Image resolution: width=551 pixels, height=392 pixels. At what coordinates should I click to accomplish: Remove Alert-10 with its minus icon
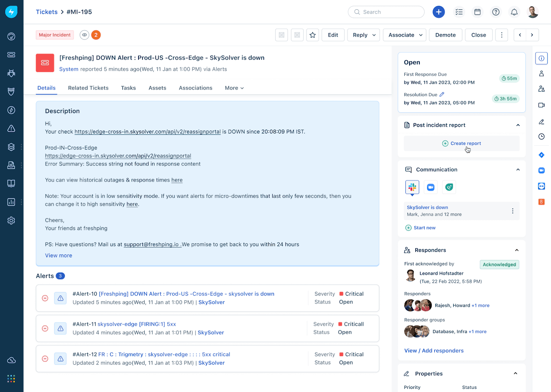coord(45,298)
